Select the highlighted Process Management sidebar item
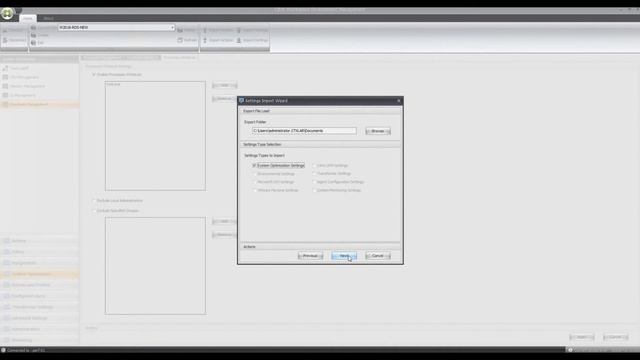640x360 pixels. [40, 104]
